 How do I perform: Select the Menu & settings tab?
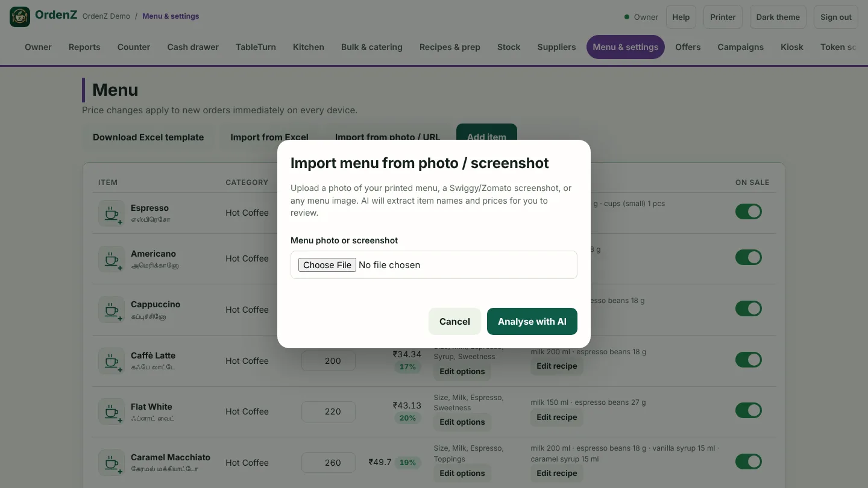[x=626, y=47]
